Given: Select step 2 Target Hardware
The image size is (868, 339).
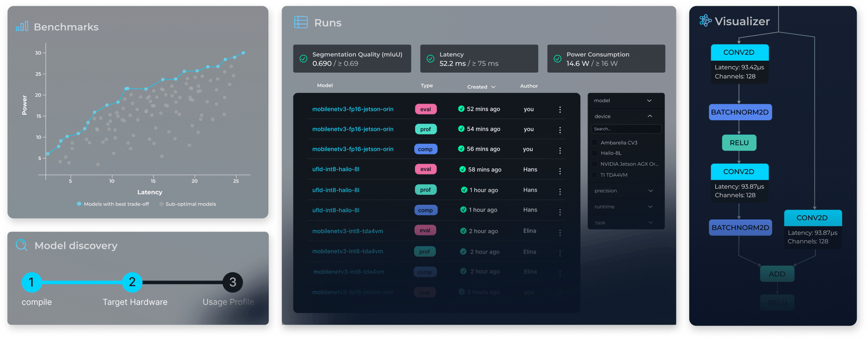Looking at the screenshot, I should tap(132, 282).
